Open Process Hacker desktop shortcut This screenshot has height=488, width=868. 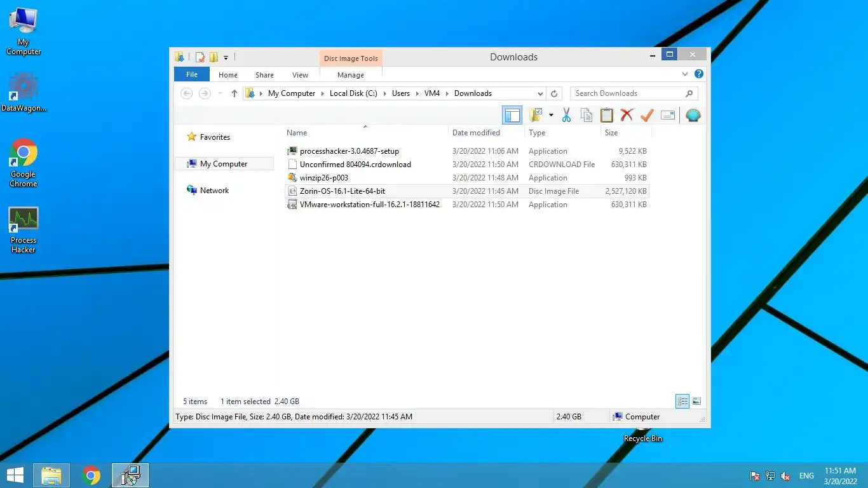point(24,230)
